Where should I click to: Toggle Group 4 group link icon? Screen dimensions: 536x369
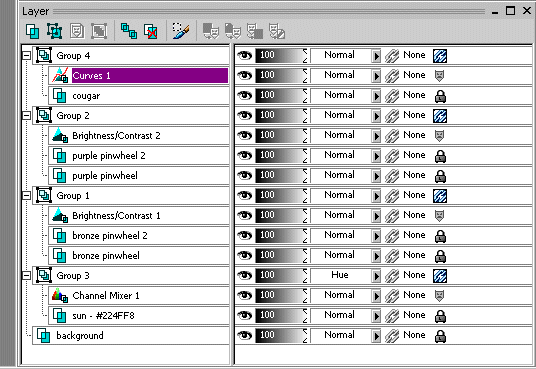pos(440,56)
